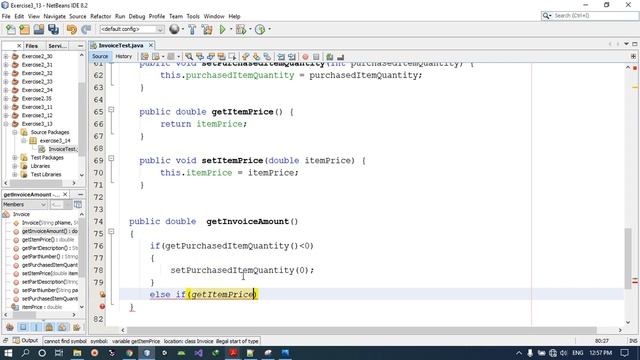Toggle Highlight Search editor icon
The image size is (640, 360).
[x=222, y=57]
